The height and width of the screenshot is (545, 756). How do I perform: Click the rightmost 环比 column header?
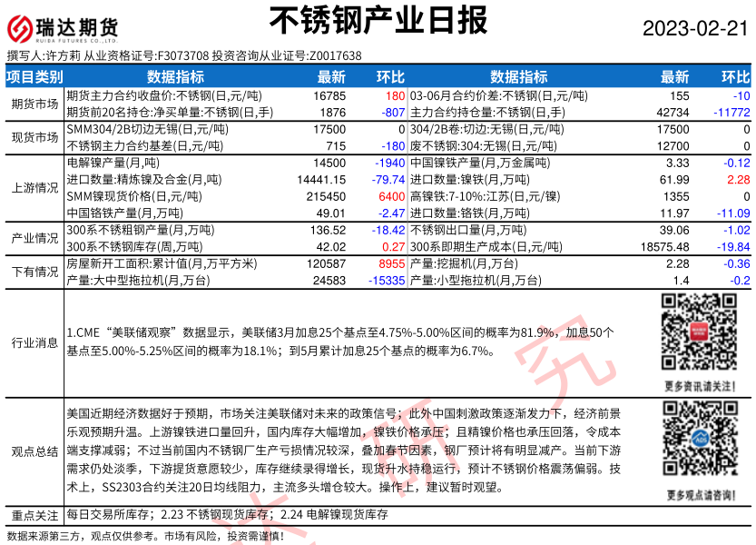[x=735, y=77]
